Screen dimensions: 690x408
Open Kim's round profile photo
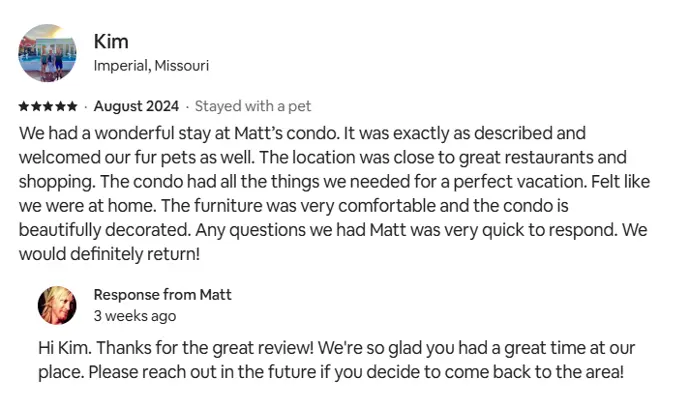click(47, 53)
